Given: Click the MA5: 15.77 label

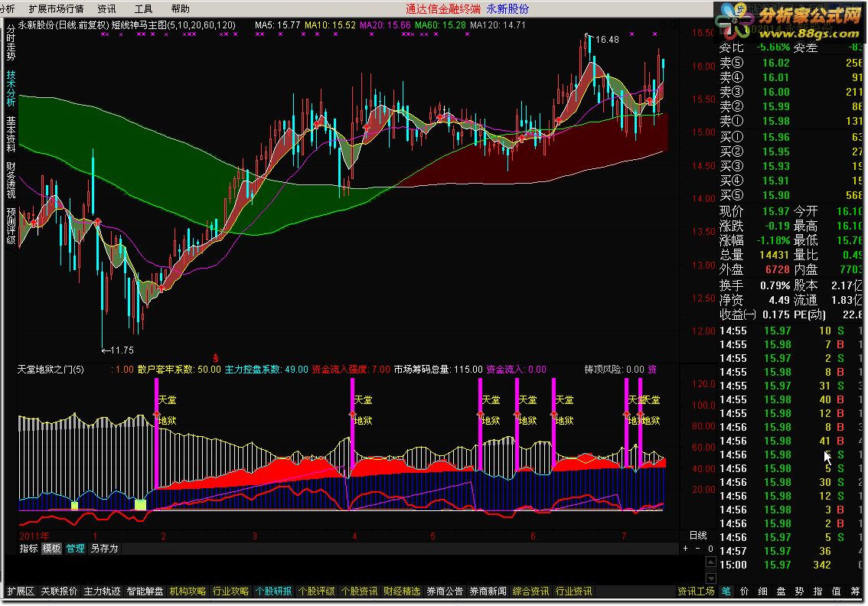Looking at the screenshot, I should (277, 25).
